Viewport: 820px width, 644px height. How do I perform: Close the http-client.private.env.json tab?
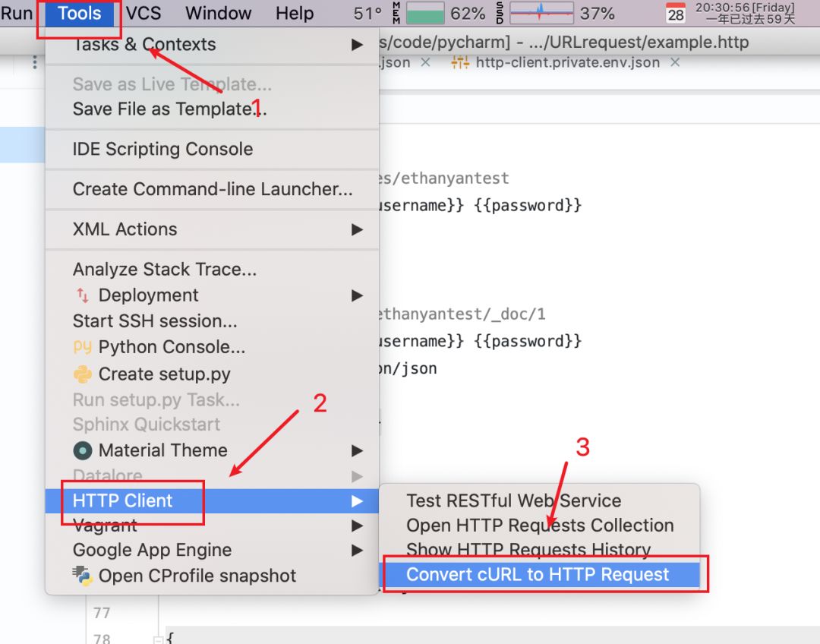click(675, 63)
